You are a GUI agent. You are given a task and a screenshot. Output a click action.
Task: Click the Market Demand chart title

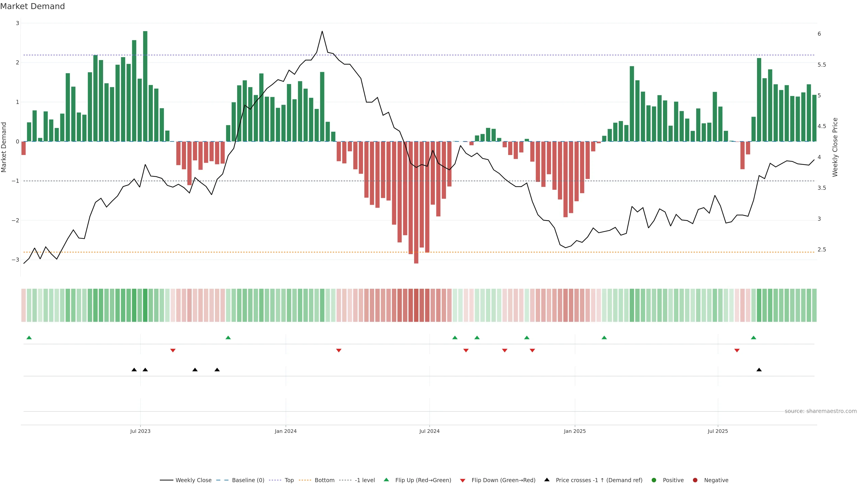pyautogui.click(x=32, y=6)
